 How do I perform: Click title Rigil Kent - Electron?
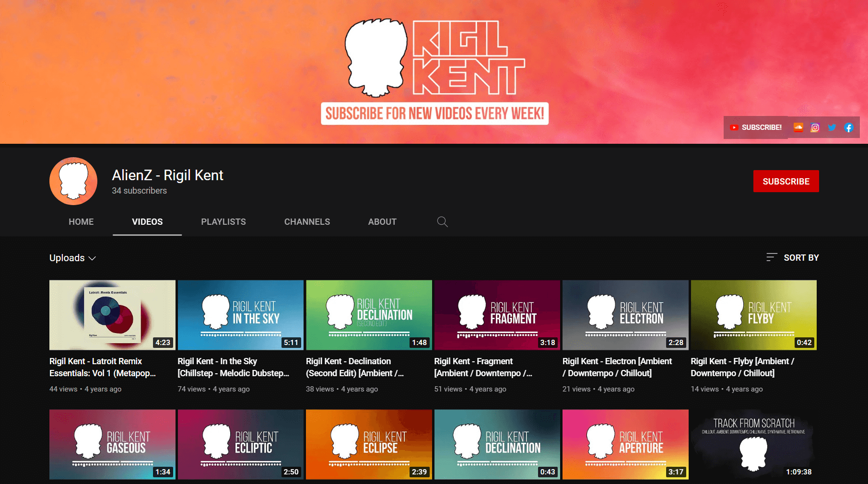coord(617,367)
